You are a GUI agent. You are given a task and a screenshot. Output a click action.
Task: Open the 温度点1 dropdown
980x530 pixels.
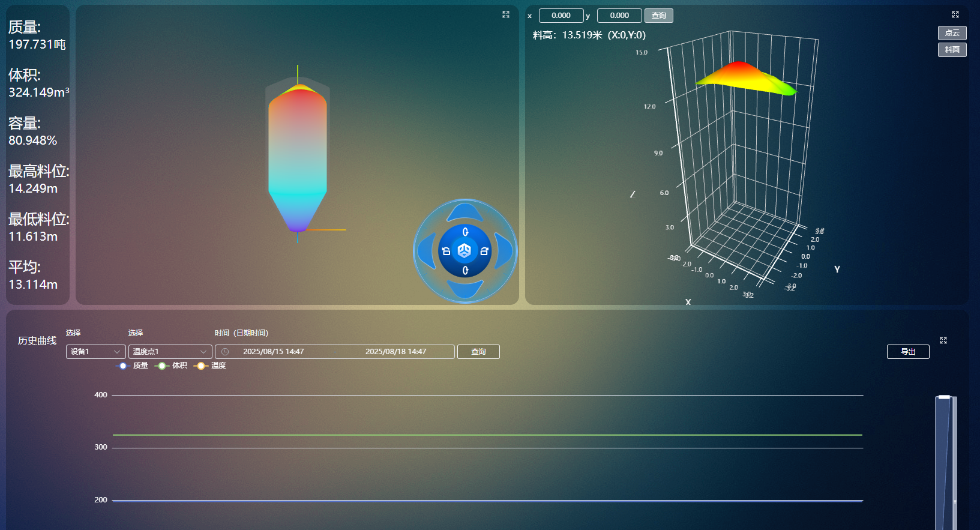[x=170, y=352]
